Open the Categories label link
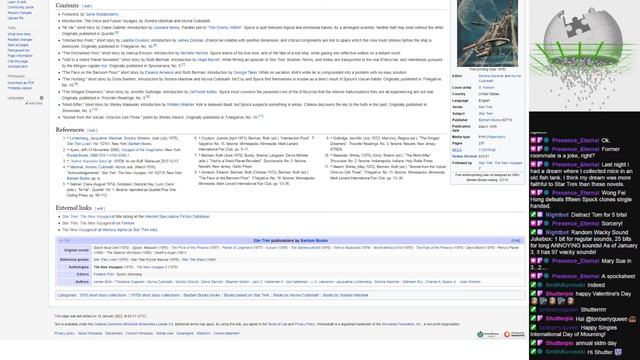 [x=67, y=295]
